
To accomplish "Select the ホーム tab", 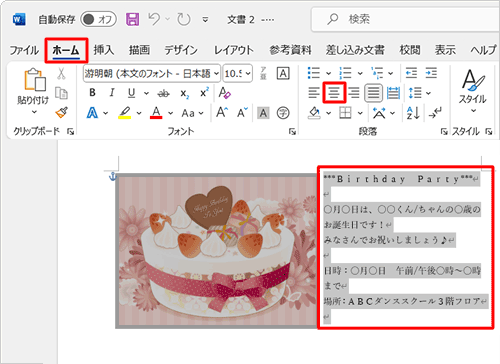I will click(x=66, y=50).
